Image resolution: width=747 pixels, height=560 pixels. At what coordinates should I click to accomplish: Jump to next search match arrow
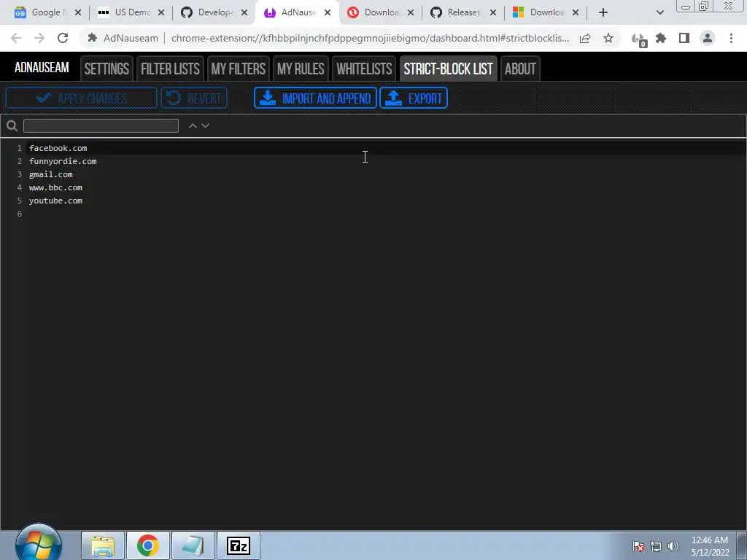coord(205,125)
